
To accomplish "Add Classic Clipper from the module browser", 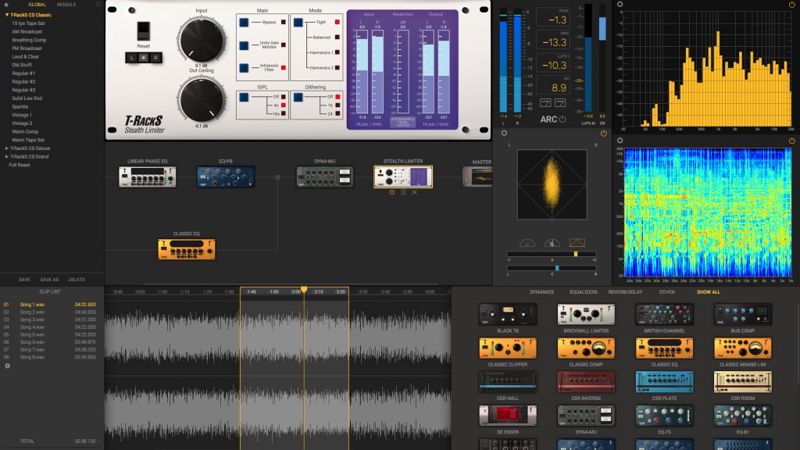I will pyautogui.click(x=508, y=348).
